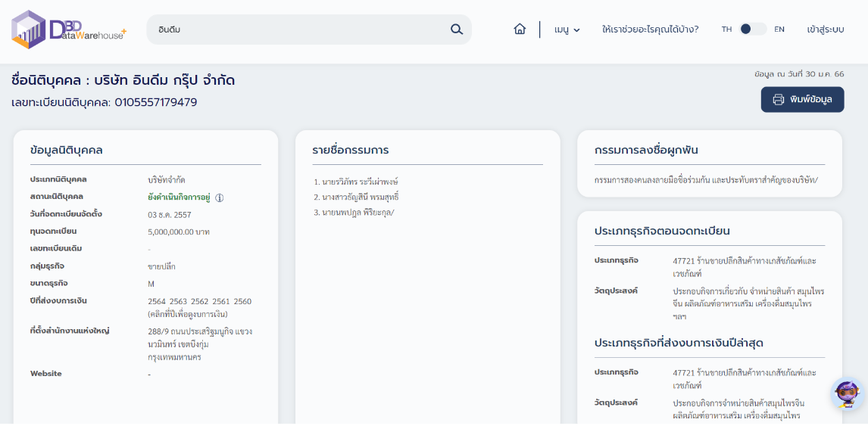868x426 pixels.
Task: Click the รายชื่อกรรมการ card heading
Action: [350, 150]
